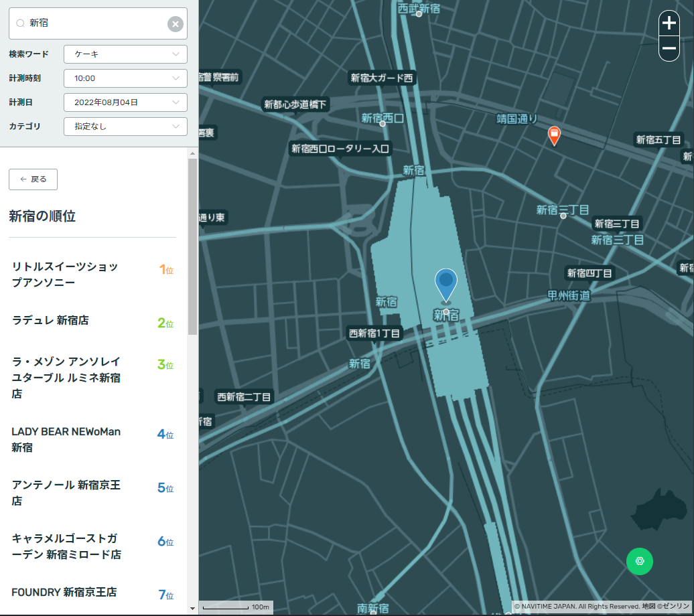This screenshot has height=616, width=694.
Task: Click the 4位 rank badge
Action: click(165, 434)
